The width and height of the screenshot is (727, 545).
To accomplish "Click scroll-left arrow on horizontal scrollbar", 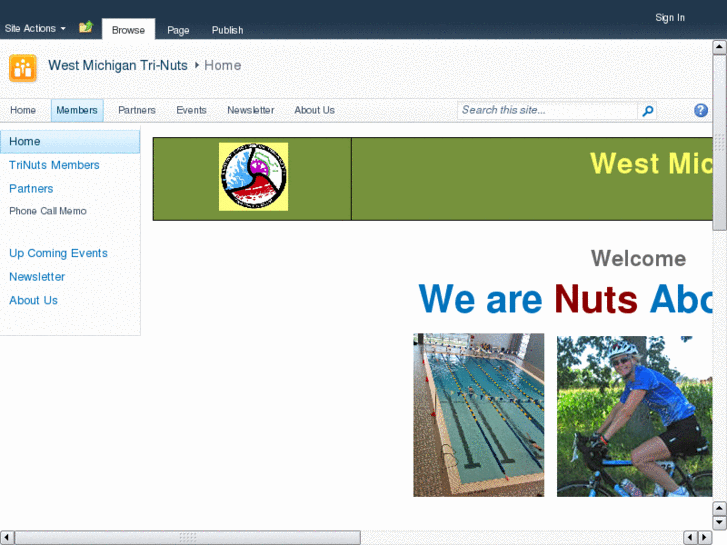I will (x=6, y=538).
